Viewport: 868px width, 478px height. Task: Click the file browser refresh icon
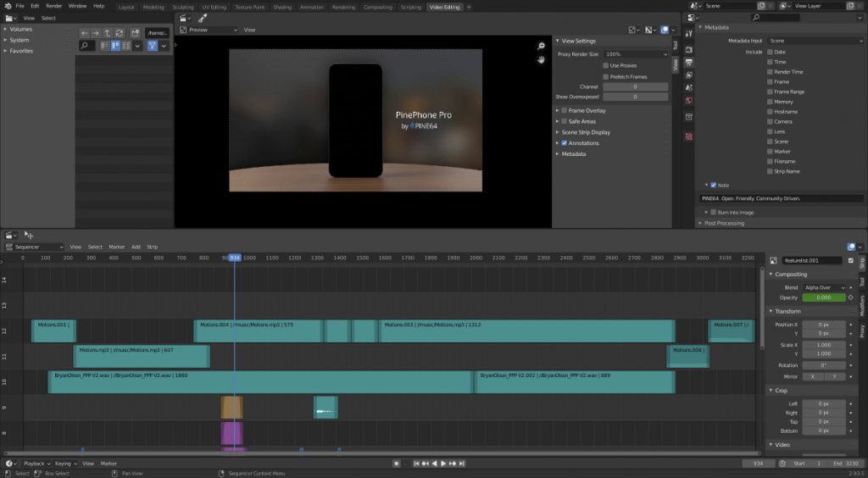tap(120, 33)
